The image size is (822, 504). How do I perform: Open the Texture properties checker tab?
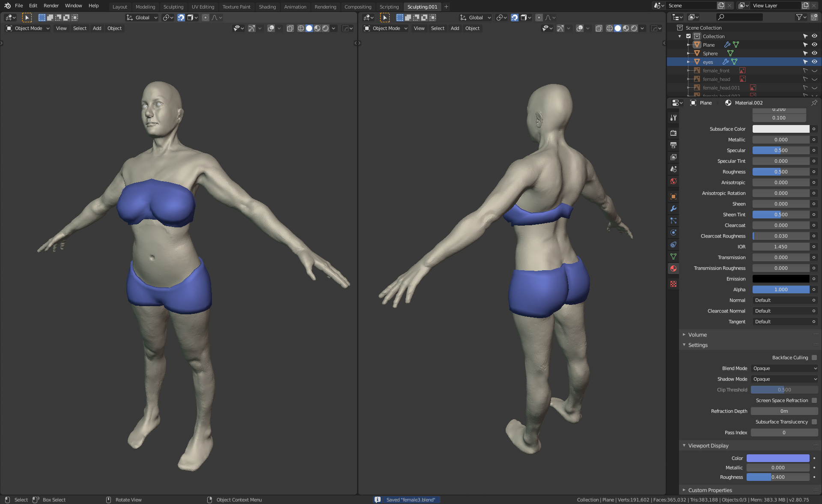point(673,284)
